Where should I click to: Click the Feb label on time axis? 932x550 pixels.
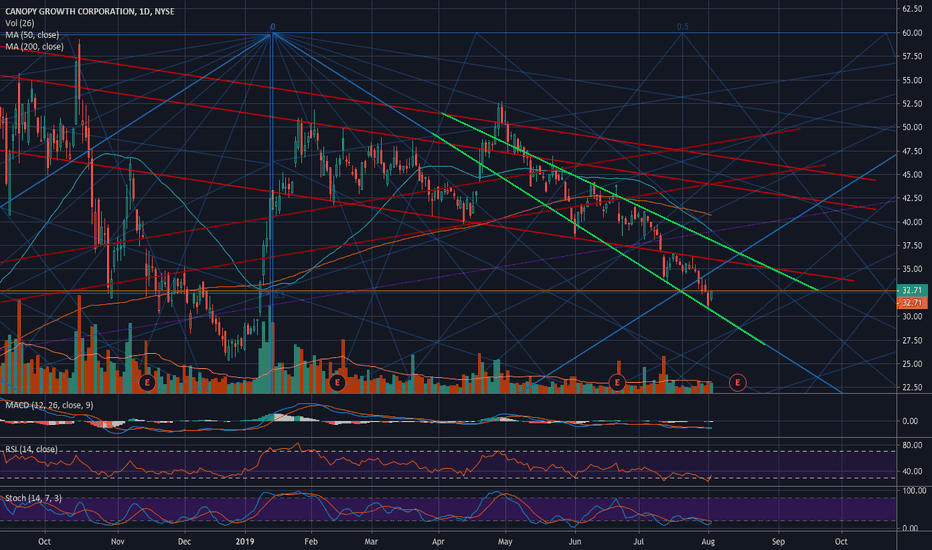(311, 542)
